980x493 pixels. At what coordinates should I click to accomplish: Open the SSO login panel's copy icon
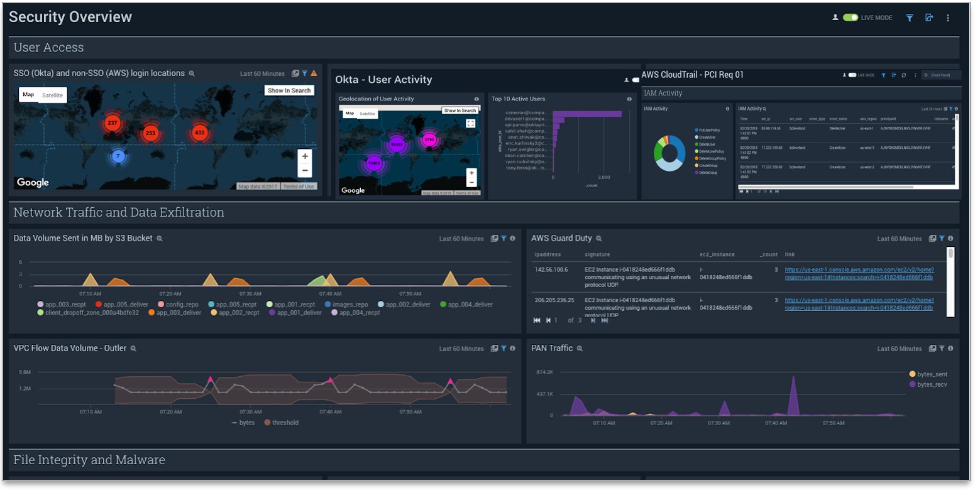pos(295,74)
